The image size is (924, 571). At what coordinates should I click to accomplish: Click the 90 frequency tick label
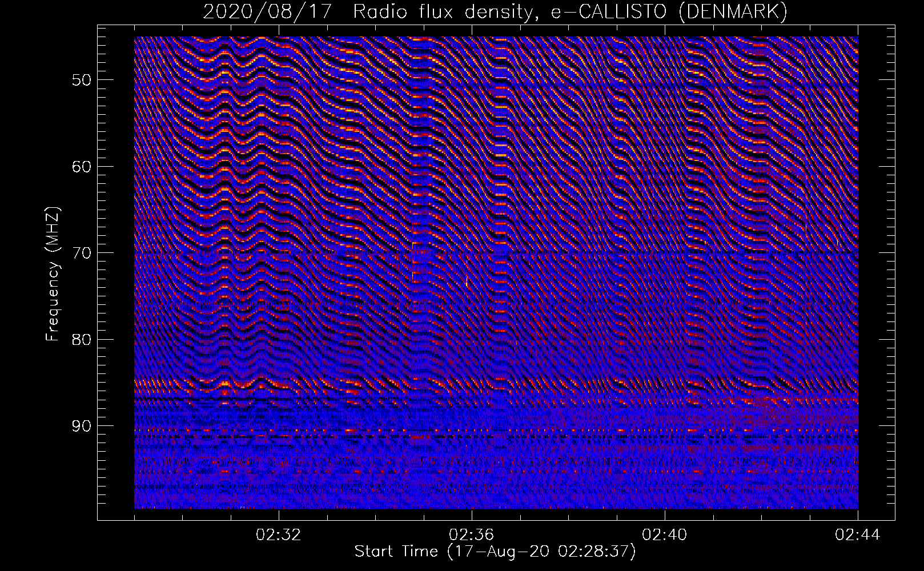point(81,426)
